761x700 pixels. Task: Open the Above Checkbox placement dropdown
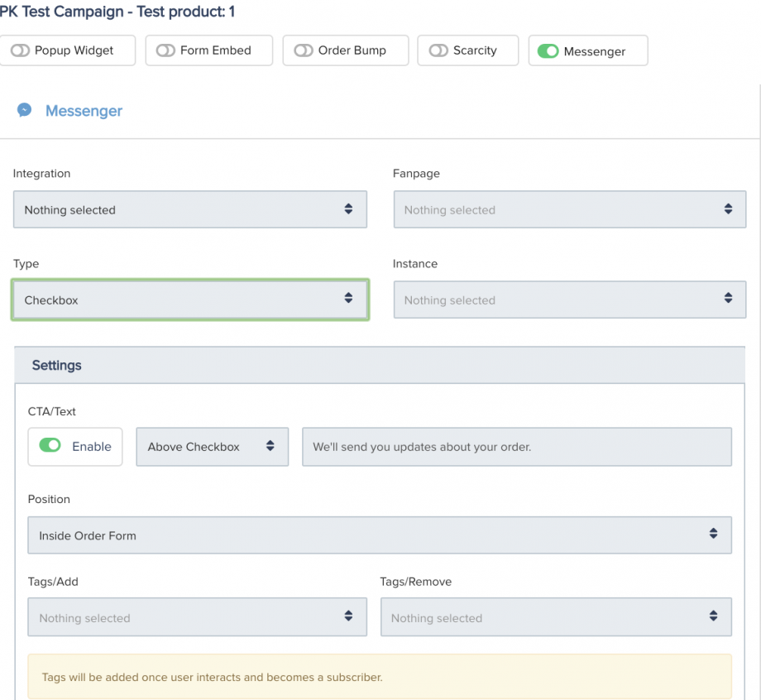coord(212,447)
